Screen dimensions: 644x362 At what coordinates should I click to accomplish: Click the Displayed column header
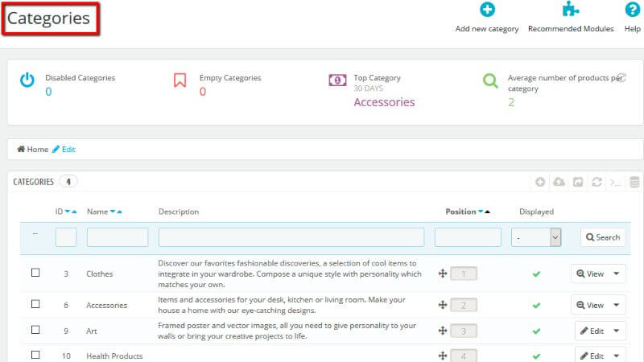536,212
